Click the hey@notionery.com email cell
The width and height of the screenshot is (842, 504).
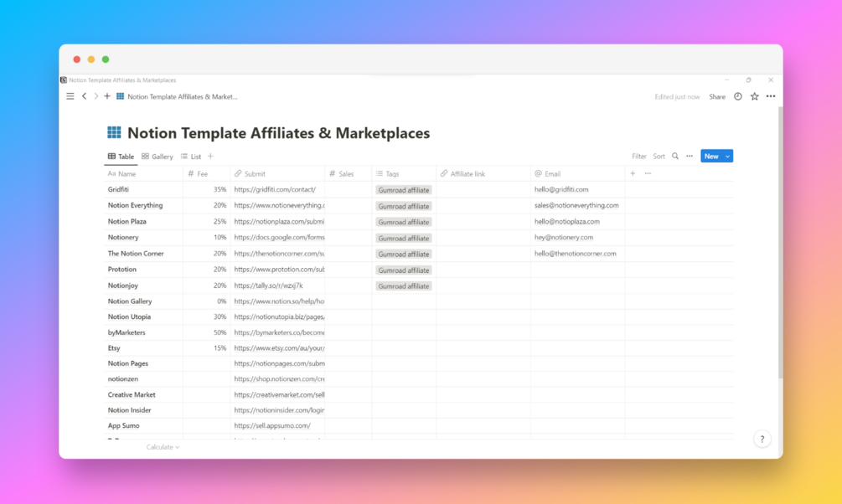tap(564, 237)
